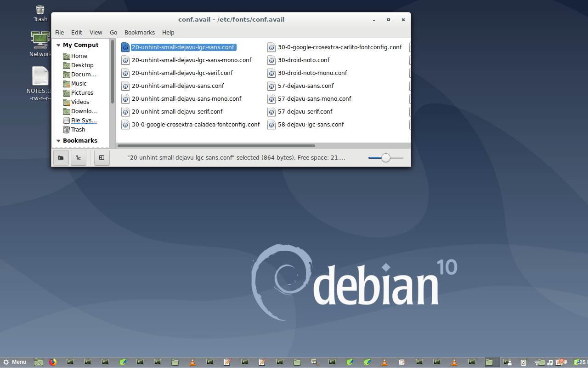
Task: Hide the sidebar with the toggle button
Action: pos(102,158)
